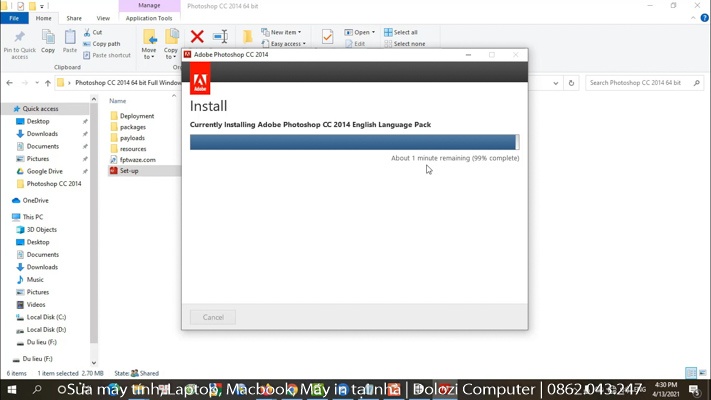Screen dimensions: 711x400
Task: Switch to the Home ribbon tab
Action: pos(44,18)
